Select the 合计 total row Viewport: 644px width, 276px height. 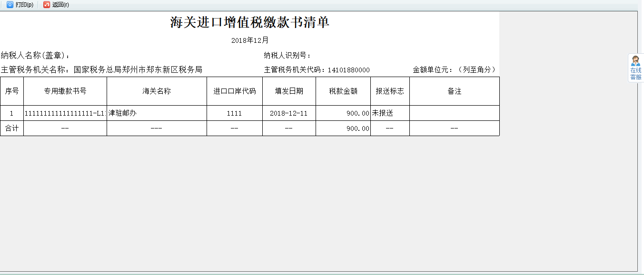[x=12, y=128]
